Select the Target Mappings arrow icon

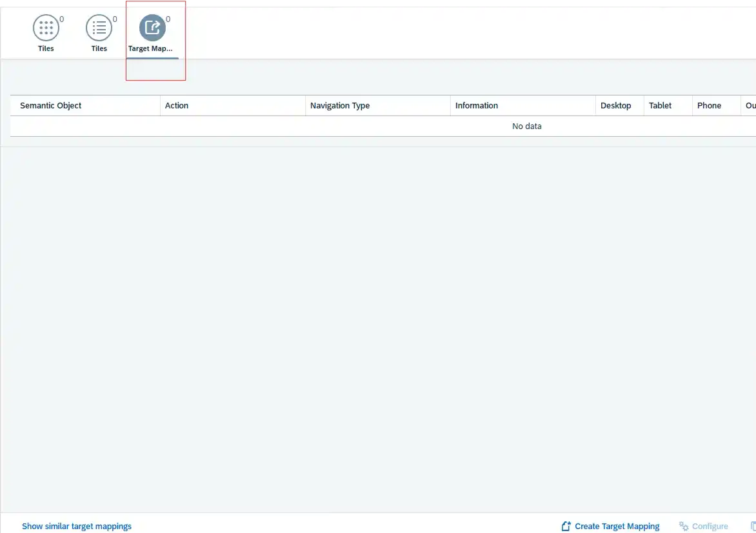tap(152, 28)
